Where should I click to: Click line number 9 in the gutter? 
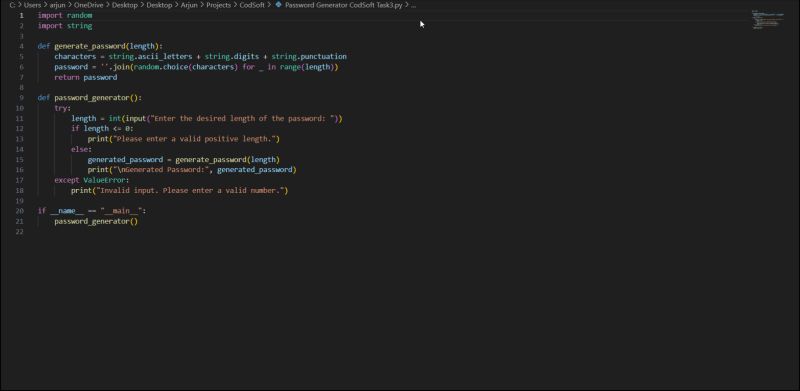coord(21,97)
